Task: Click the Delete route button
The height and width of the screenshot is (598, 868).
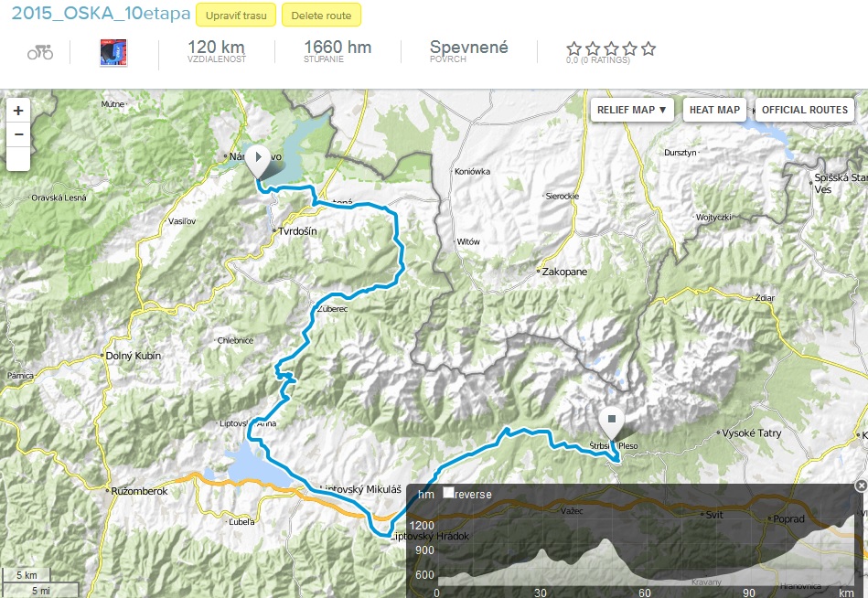Action: (321, 15)
